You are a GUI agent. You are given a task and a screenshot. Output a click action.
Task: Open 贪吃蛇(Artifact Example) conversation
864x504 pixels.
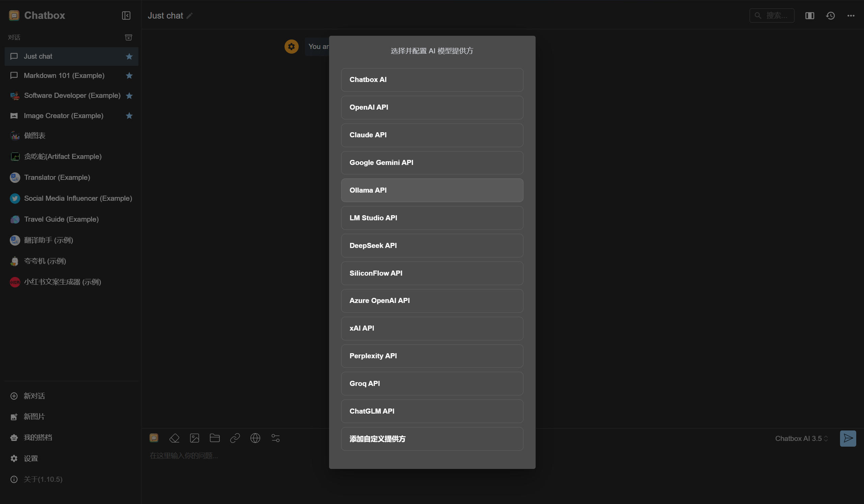[x=71, y=157]
